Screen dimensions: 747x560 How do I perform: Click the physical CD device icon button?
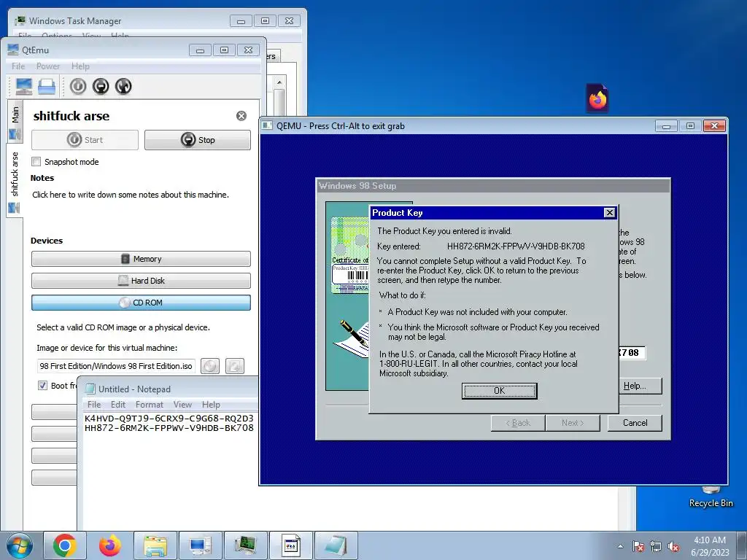pos(234,366)
